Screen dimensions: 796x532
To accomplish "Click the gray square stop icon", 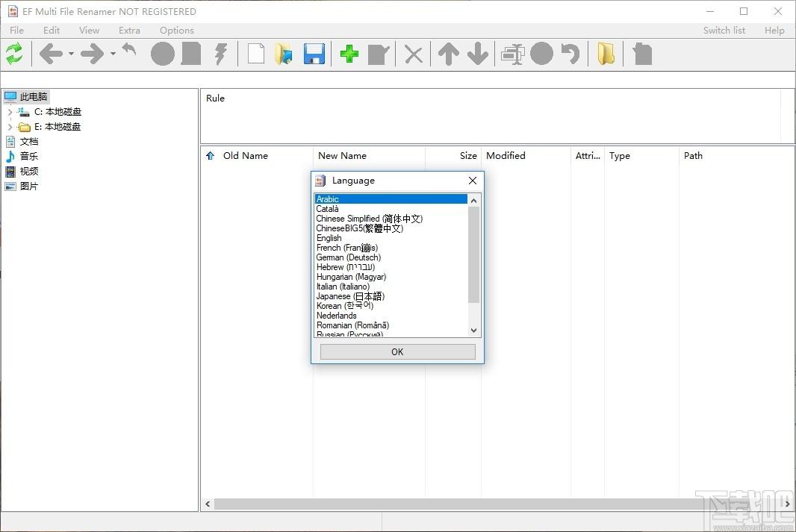I will pyautogui.click(x=191, y=54).
